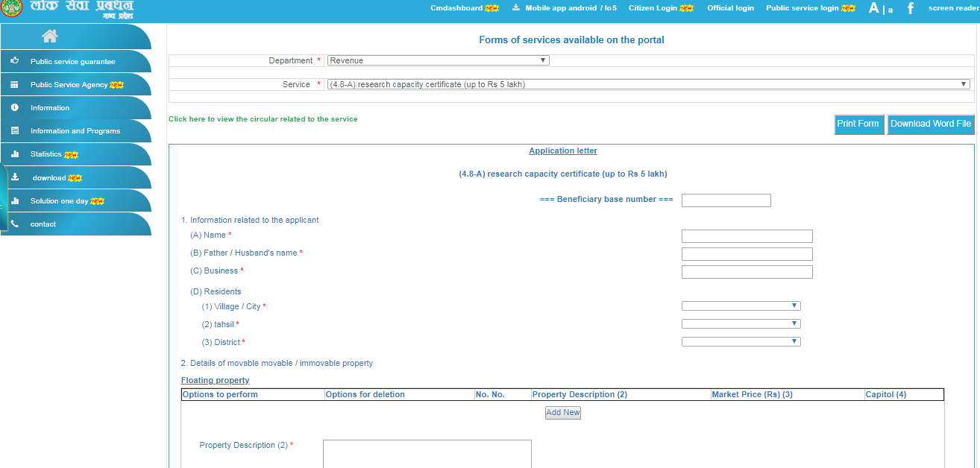Click the phone icon beside contact

(x=14, y=224)
